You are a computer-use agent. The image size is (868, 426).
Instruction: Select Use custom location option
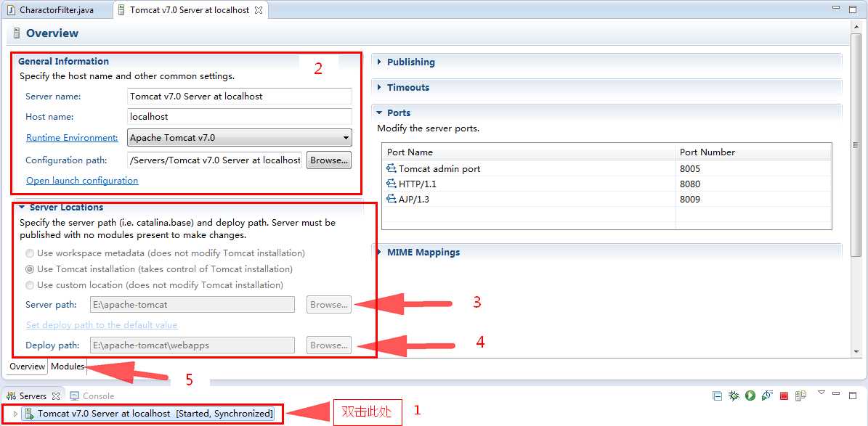click(x=29, y=285)
